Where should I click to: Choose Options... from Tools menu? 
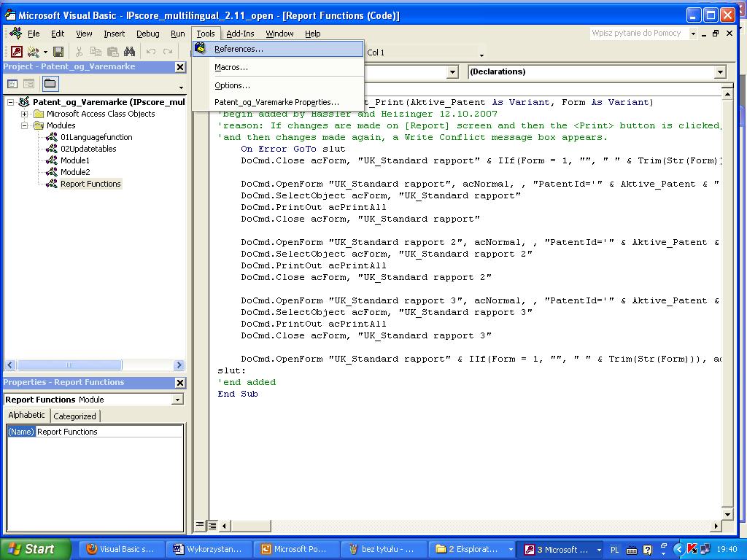pos(278,86)
